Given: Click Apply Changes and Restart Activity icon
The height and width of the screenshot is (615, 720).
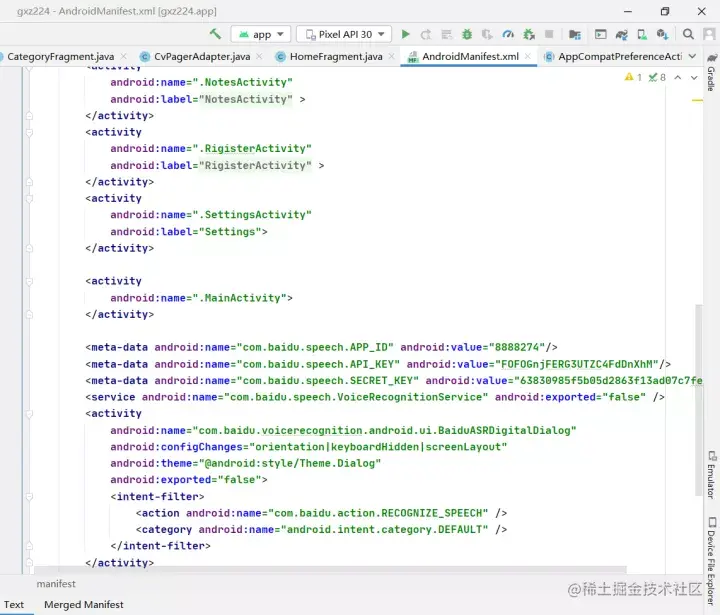Looking at the screenshot, I should click(x=426, y=34).
